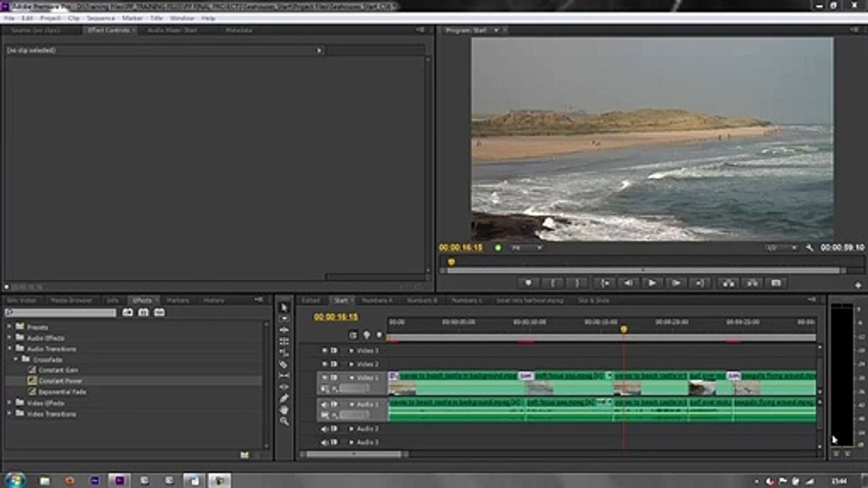Image resolution: width=868 pixels, height=488 pixels.
Task: Switch to Media Browser tab
Action: (x=71, y=300)
